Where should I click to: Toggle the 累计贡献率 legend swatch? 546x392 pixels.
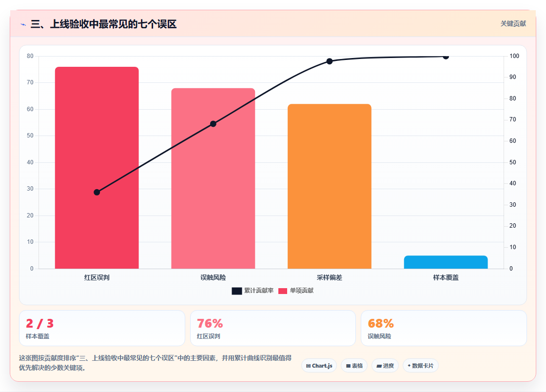pyautogui.click(x=237, y=291)
